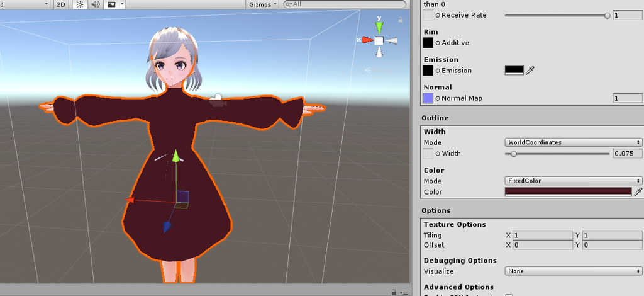Toggle the scene view rotation lock icon
Screen dimensions: 644x296
(401, 20)
